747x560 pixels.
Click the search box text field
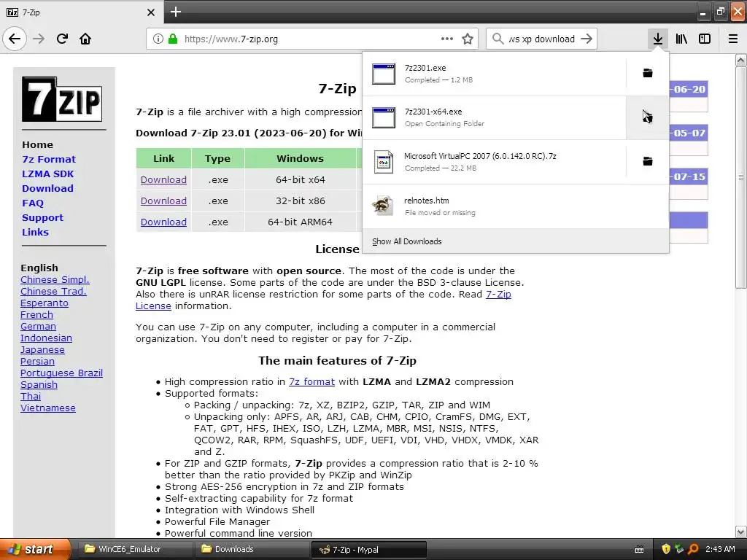(x=541, y=39)
